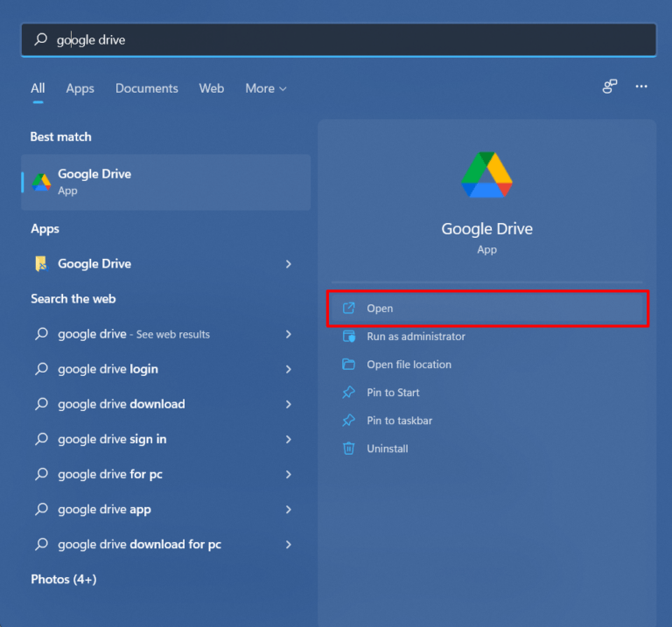Open 'google drive sign in' suggestion
The image size is (672, 627).
166,439
